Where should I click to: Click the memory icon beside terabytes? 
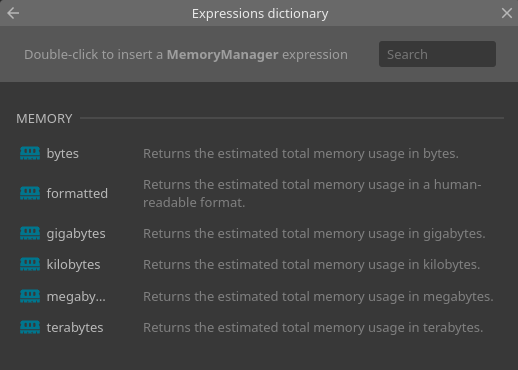click(x=30, y=327)
